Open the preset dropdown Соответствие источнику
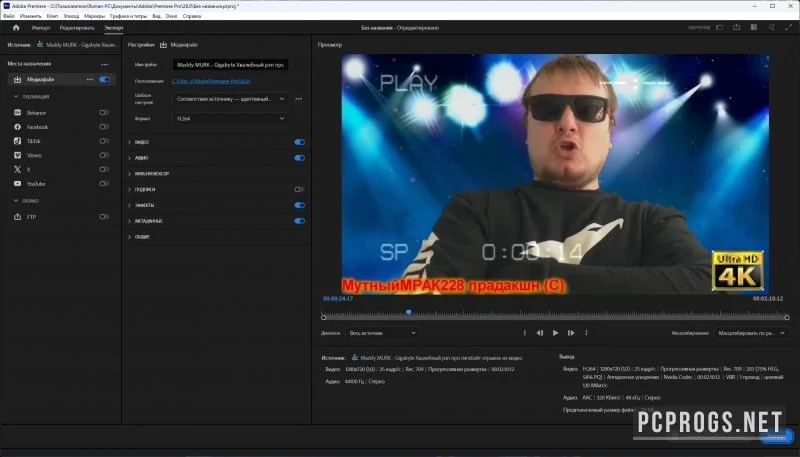The image size is (800, 457). (231, 99)
